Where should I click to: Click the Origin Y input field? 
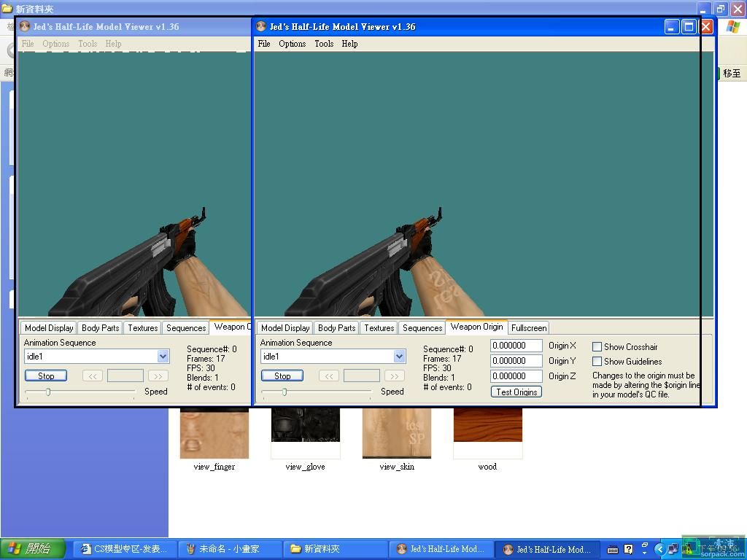click(x=516, y=361)
